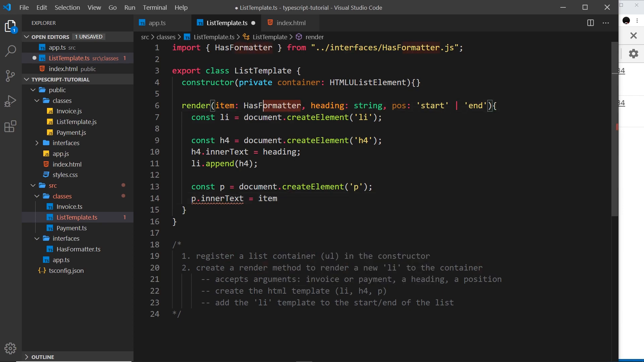The width and height of the screenshot is (644, 362).
Task: Click the settings gear in the right window
Action: coord(633,54)
